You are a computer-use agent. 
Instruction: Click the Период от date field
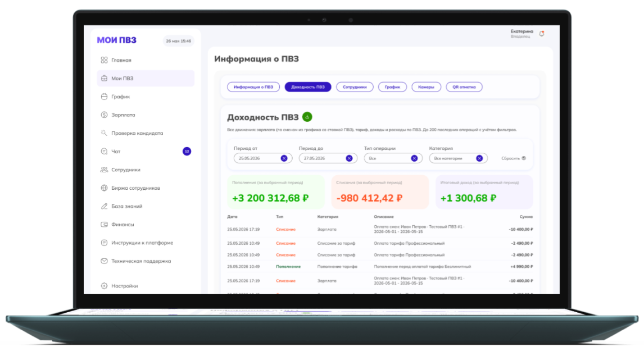pyautogui.click(x=263, y=158)
